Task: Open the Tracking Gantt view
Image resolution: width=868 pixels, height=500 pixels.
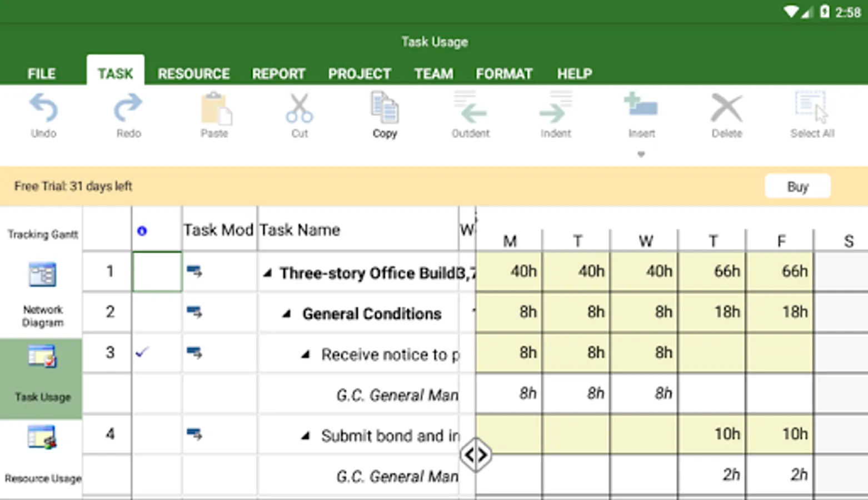Action: click(x=43, y=234)
